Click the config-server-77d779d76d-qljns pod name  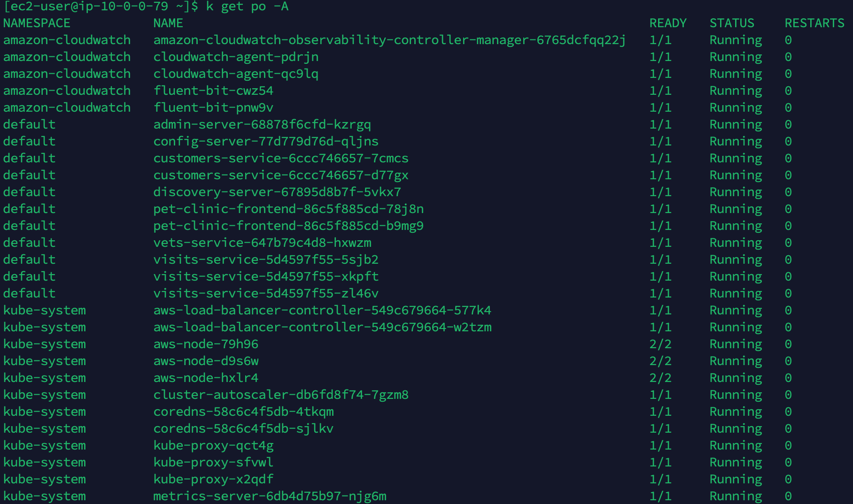coord(266,141)
